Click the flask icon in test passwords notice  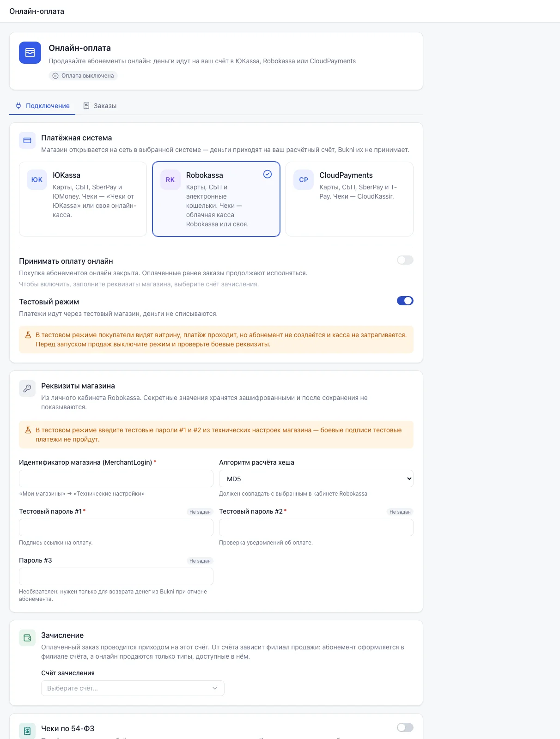click(x=28, y=430)
